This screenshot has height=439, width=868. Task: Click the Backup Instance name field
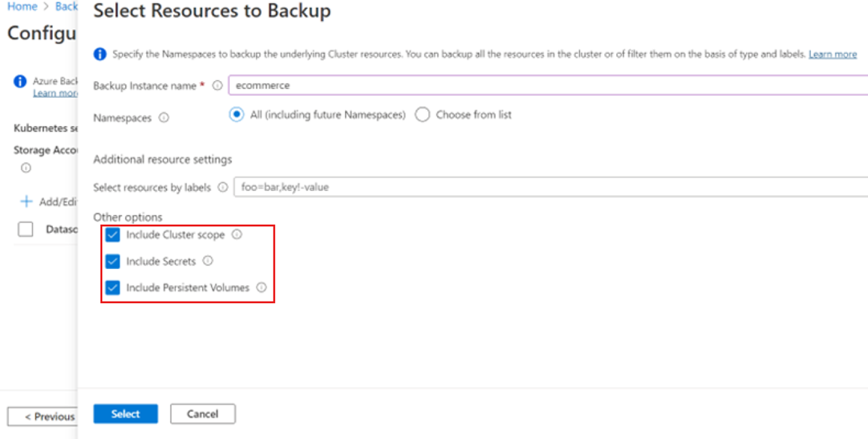point(548,85)
